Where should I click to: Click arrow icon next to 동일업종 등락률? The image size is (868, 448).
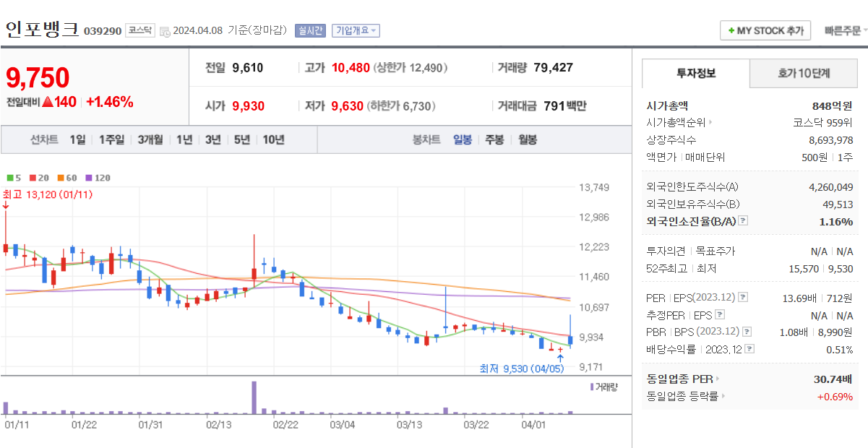pyautogui.click(x=723, y=396)
